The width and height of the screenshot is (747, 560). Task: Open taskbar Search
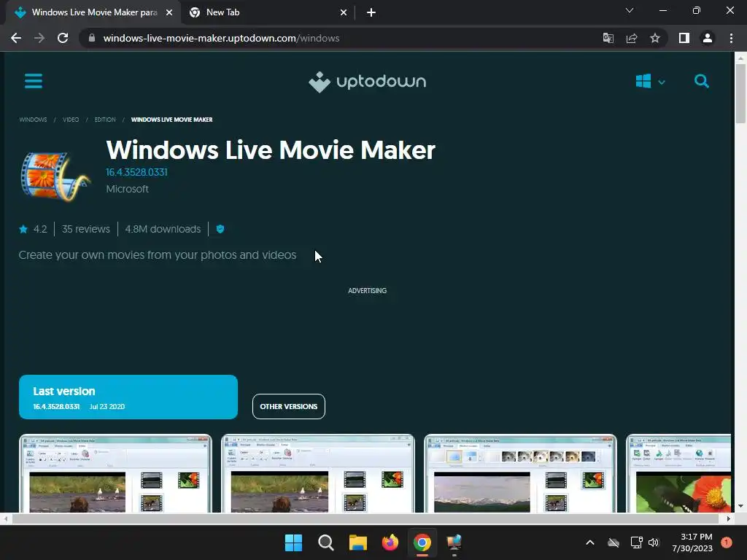tap(326, 542)
